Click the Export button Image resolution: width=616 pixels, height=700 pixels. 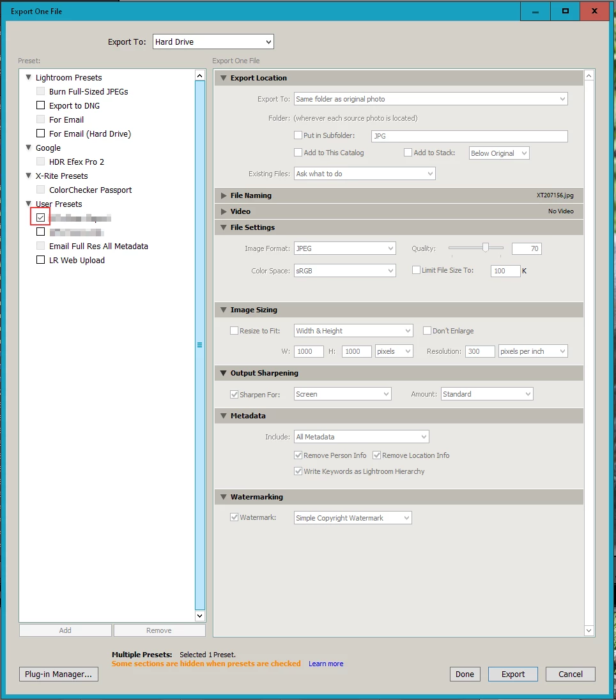point(513,674)
